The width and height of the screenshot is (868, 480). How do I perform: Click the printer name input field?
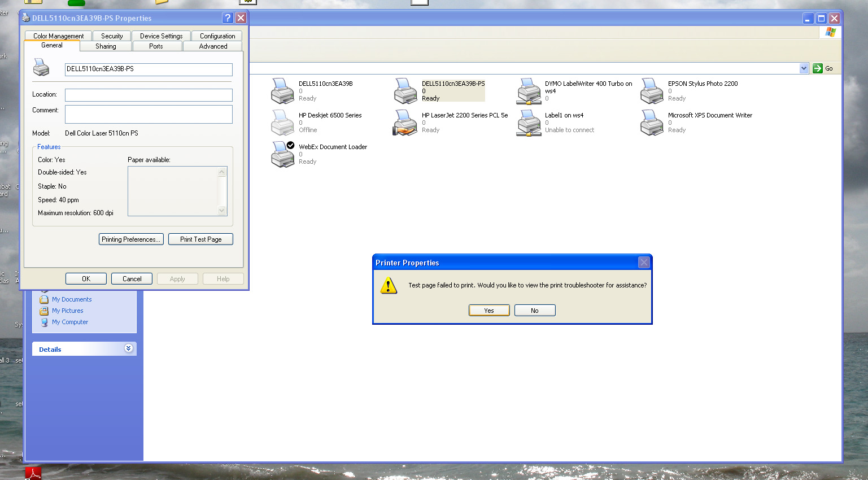[x=149, y=69]
